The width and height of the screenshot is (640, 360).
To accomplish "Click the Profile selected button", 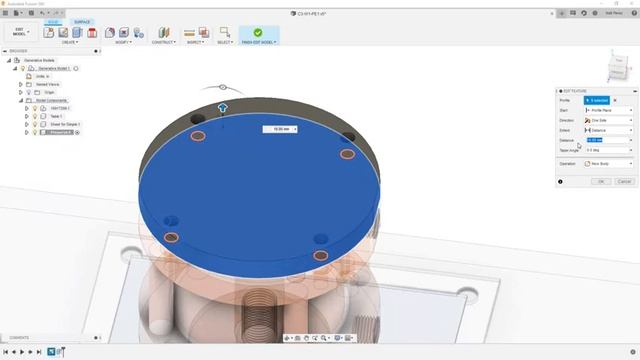I will tap(597, 100).
